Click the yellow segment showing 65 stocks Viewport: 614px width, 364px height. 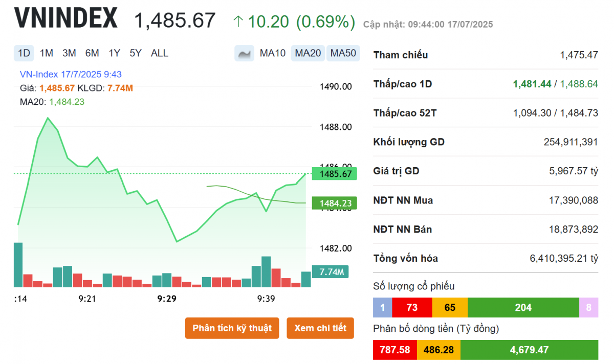click(x=450, y=308)
